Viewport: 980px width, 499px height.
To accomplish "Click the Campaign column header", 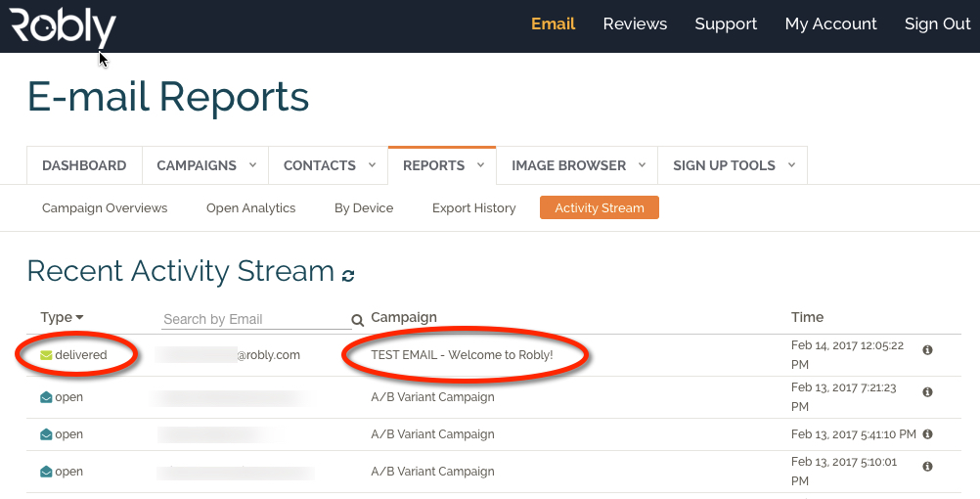I will (x=404, y=318).
